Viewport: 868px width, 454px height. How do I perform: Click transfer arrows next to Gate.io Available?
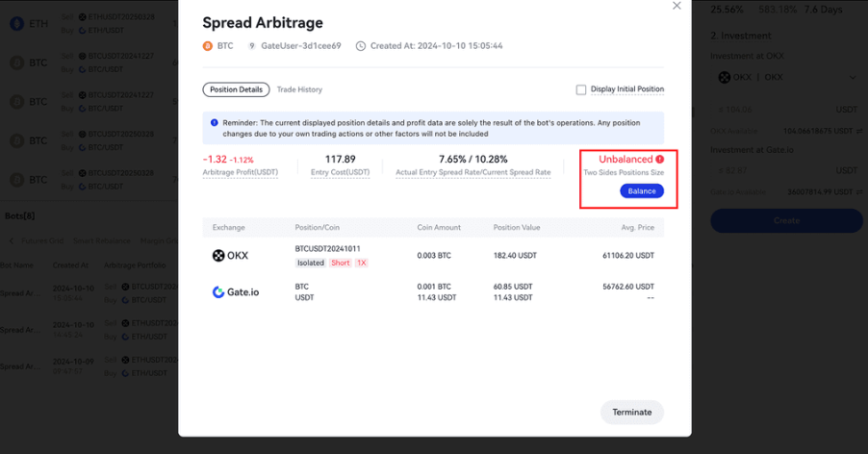[x=858, y=191]
